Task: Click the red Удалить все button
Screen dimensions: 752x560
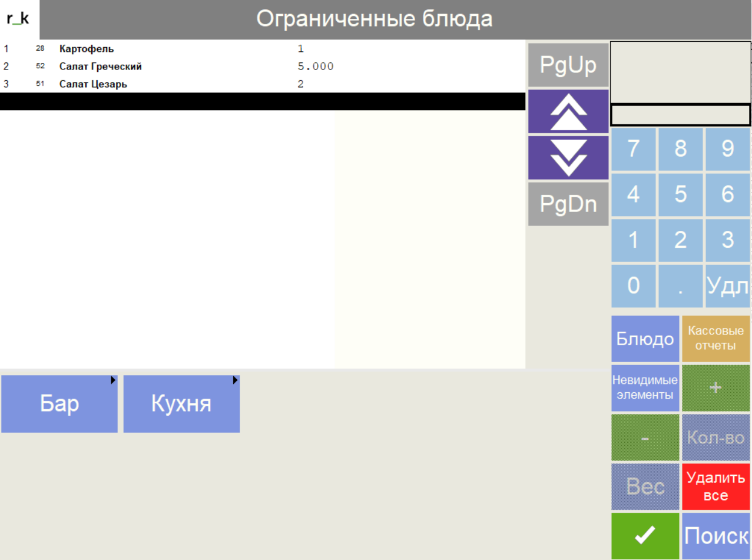Action: click(x=715, y=487)
